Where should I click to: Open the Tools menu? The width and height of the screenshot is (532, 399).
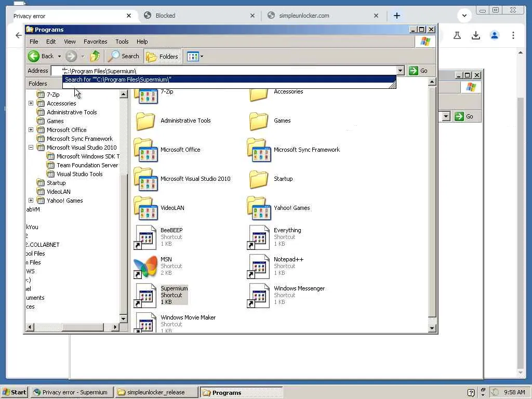click(x=122, y=42)
